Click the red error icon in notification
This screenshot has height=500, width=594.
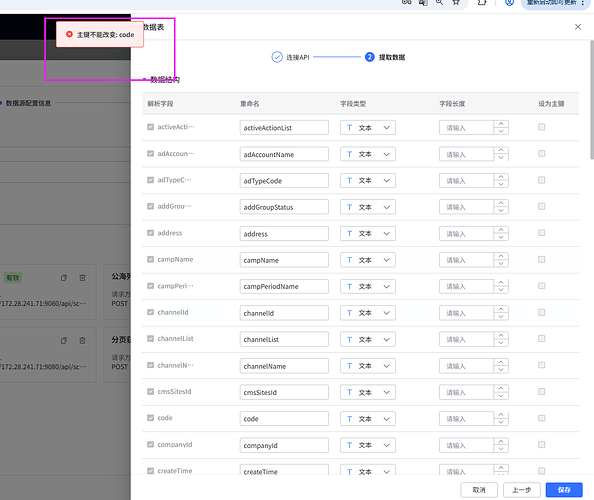[69, 34]
